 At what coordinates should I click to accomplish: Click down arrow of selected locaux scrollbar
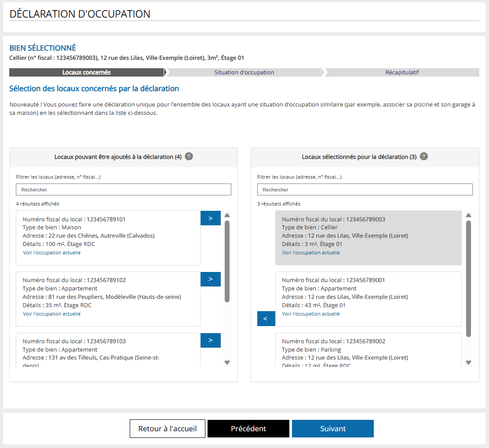468,363
